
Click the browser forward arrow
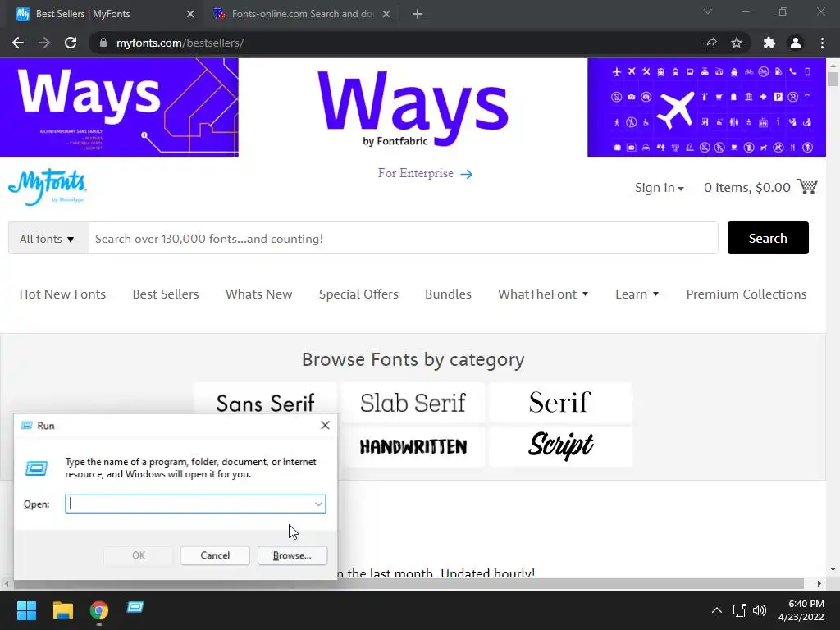(44, 43)
